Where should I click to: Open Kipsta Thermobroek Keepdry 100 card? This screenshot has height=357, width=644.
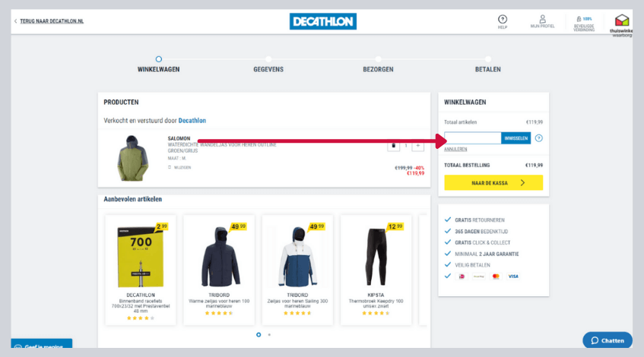coord(376,270)
